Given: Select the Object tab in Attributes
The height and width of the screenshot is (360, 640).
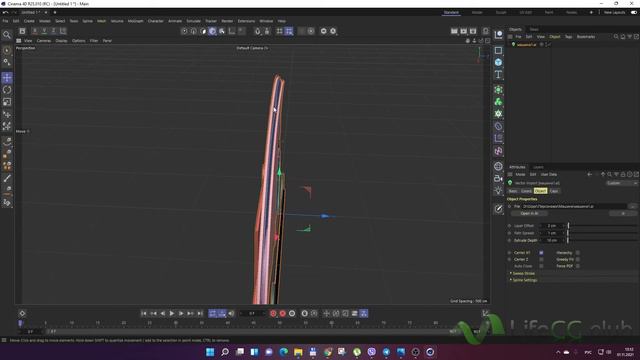Looking at the screenshot, I should pyautogui.click(x=540, y=191).
